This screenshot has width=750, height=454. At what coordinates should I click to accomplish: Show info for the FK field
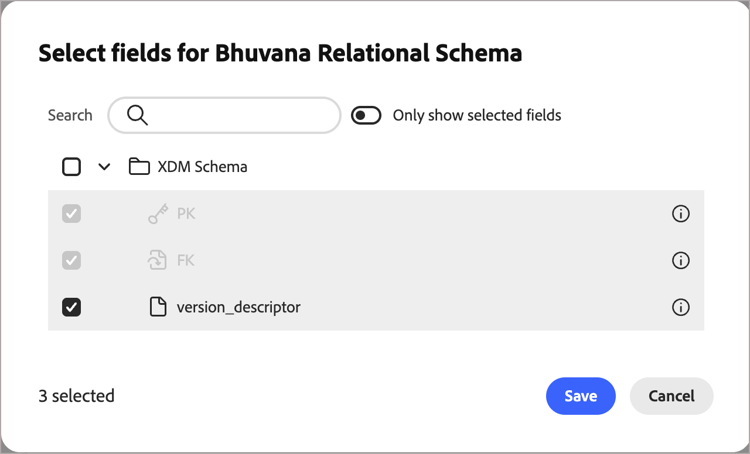[681, 260]
